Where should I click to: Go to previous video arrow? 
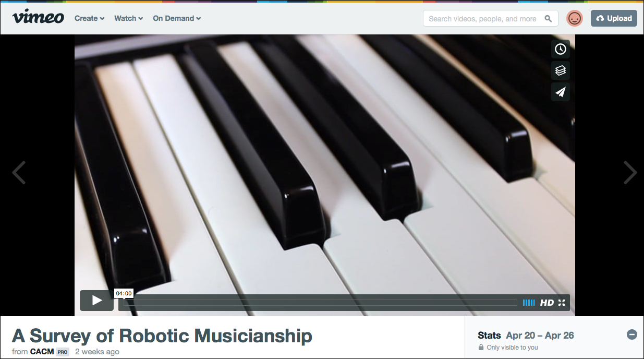(19, 172)
